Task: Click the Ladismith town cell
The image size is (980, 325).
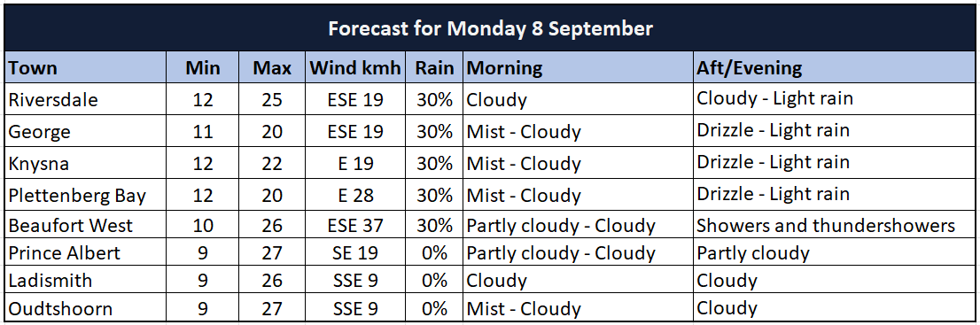Action: (x=86, y=280)
